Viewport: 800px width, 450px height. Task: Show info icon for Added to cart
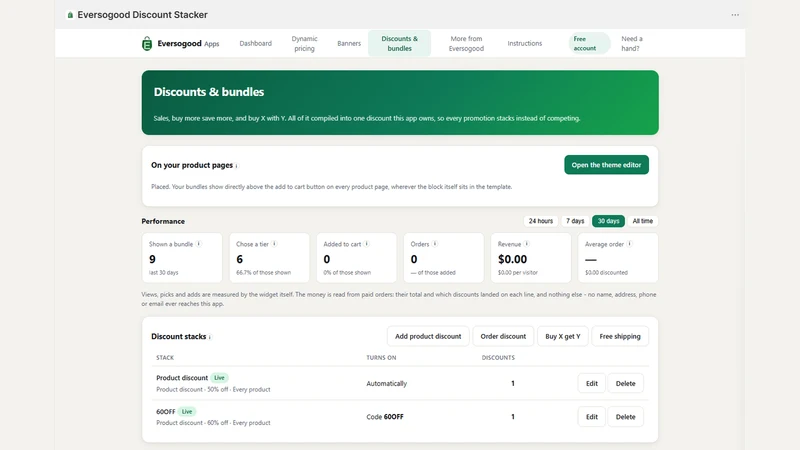point(367,244)
